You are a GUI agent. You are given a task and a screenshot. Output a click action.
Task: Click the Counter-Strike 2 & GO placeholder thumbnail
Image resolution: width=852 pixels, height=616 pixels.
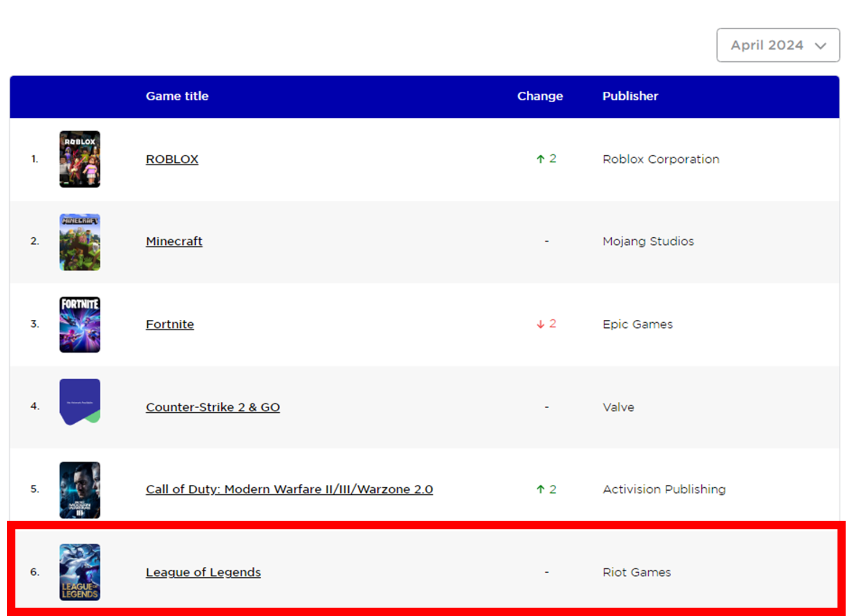tap(80, 402)
